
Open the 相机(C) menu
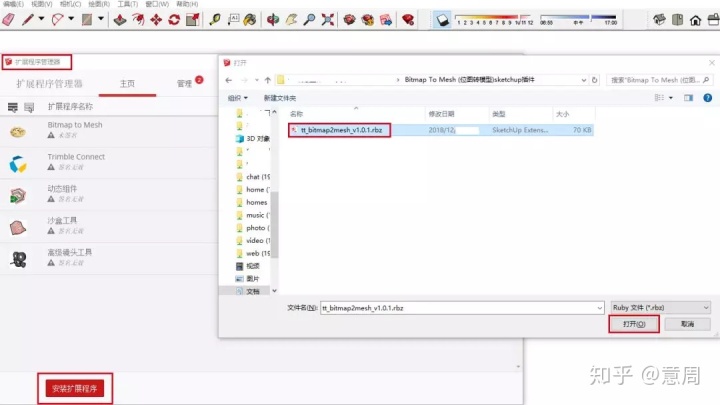[x=70, y=4]
